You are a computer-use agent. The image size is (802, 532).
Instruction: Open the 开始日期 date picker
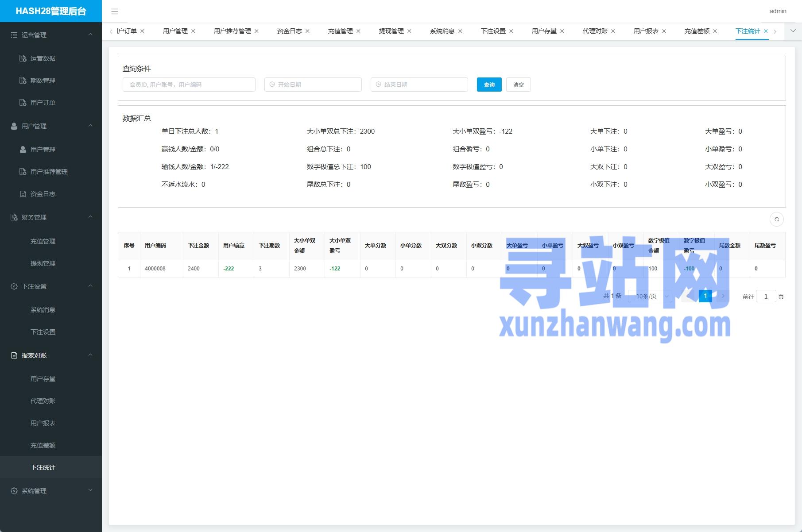pyautogui.click(x=313, y=85)
